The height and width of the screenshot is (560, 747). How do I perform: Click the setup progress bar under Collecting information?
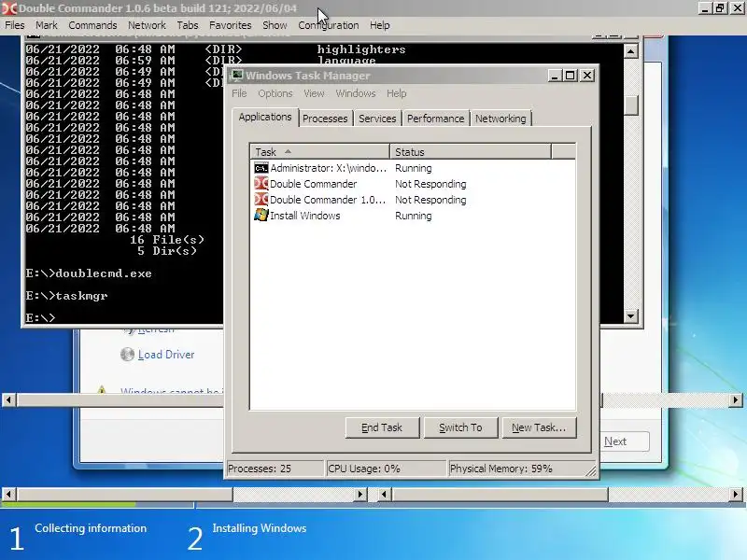[x=97, y=505]
